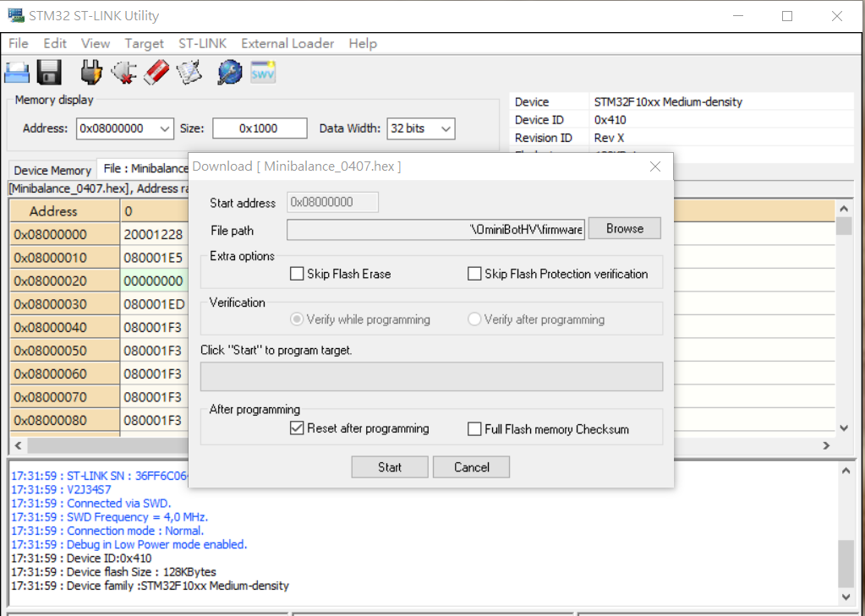Click the cell value 20001228
Viewport: 865px width, 616px height.
pos(153,234)
